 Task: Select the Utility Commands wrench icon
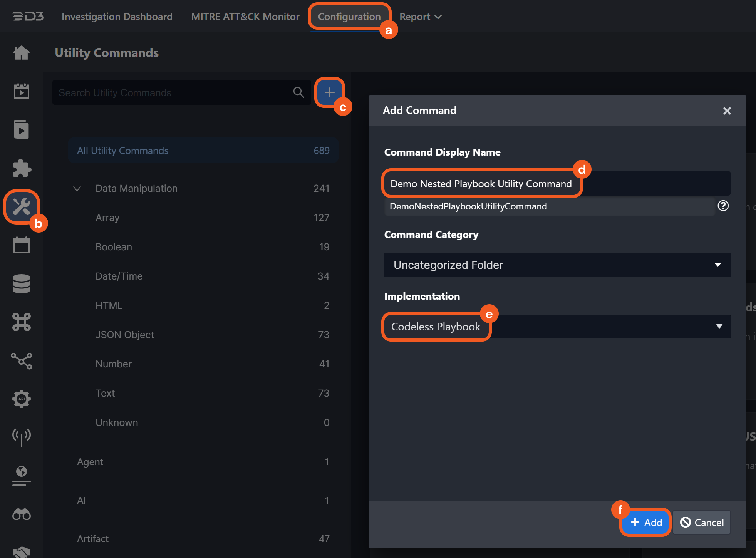pyautogui.click(x=22, y=207)
